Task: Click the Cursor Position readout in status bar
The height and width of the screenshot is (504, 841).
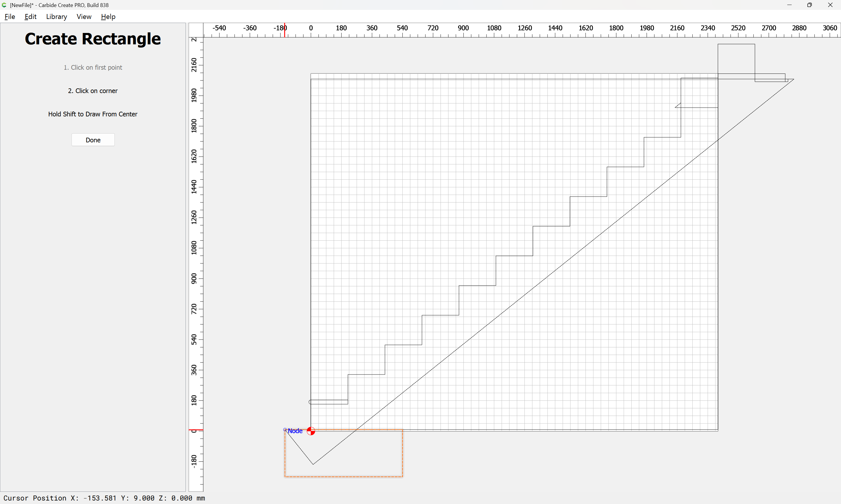Action: point(104,498)
